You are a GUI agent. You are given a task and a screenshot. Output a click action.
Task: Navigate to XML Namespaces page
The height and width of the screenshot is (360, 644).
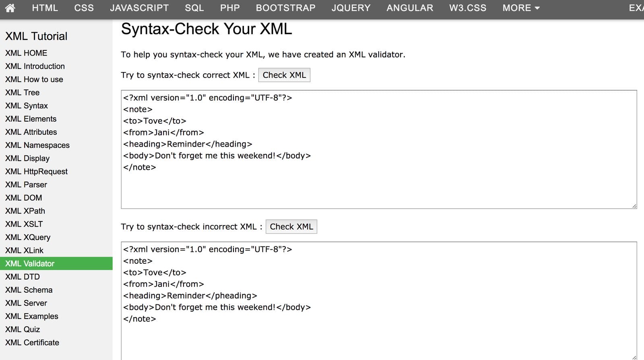click(x=37, y=145)
